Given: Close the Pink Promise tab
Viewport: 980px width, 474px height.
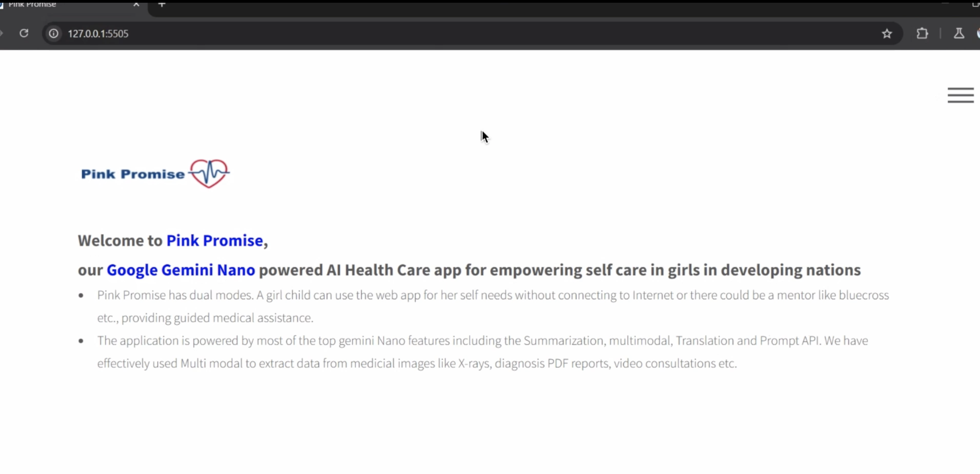Looking at the screenshot, I should [x=136, y=4].
